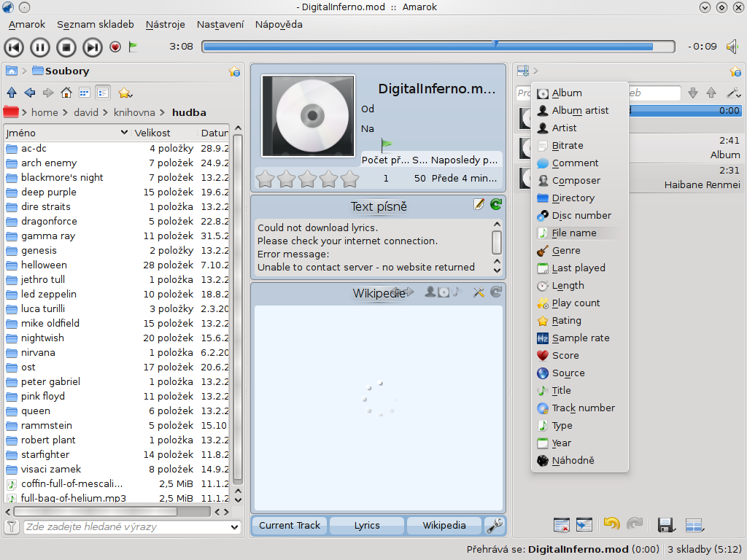The image size is (747, 560).
Task: Choose 'Náhodně' random menu entry
Action: point(580,461)
